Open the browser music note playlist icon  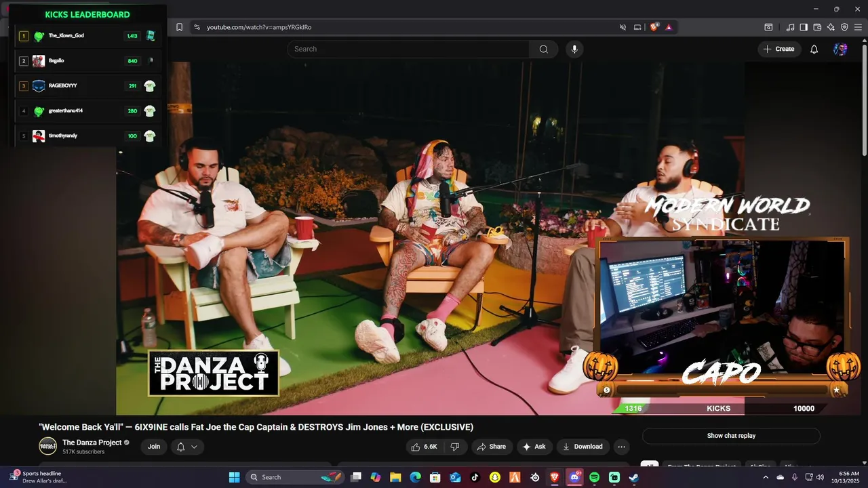click(x=790, y=27)
